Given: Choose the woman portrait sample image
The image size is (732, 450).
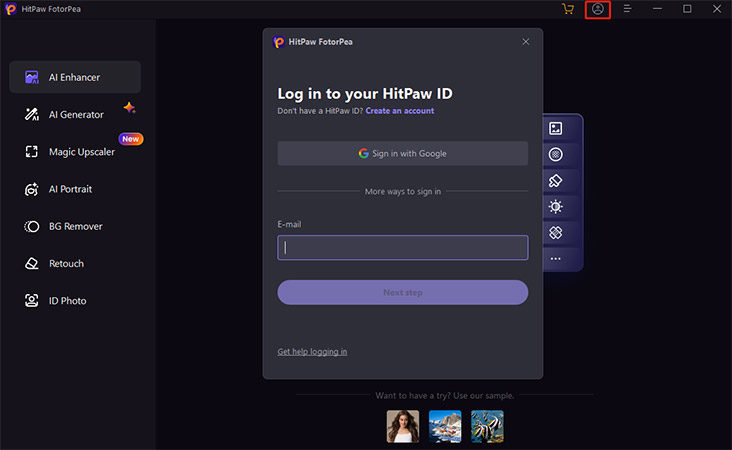Looking at the screenshot, I should coord(403,426).
